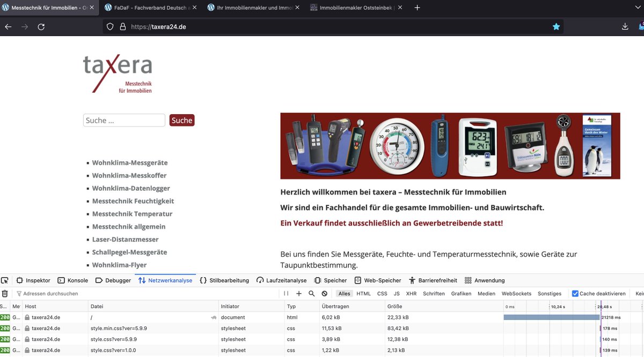
Task: Open Messtechnik Temperatur category
Action: pyautogui.click(x=133, y=214)
